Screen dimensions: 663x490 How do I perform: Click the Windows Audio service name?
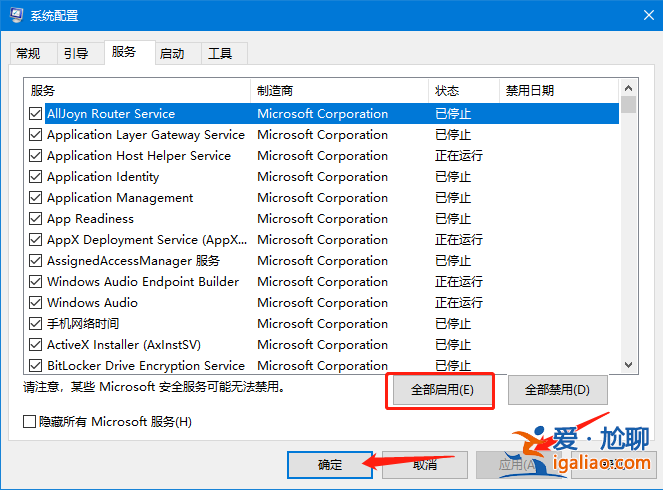coord(92,302)
